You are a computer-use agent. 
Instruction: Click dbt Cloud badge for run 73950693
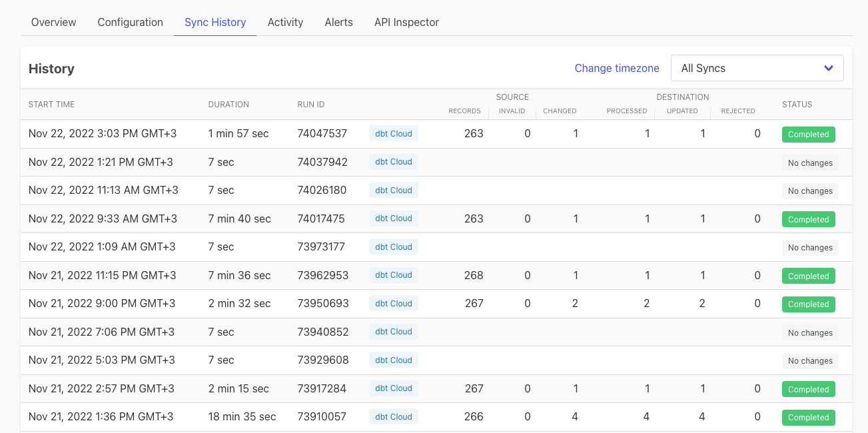tap(394, 304)
